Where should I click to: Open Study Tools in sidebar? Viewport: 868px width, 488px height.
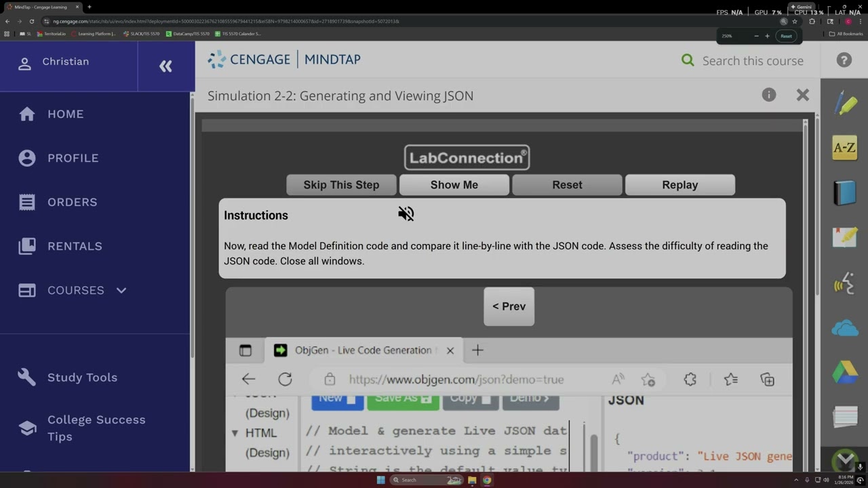point(82,378)
